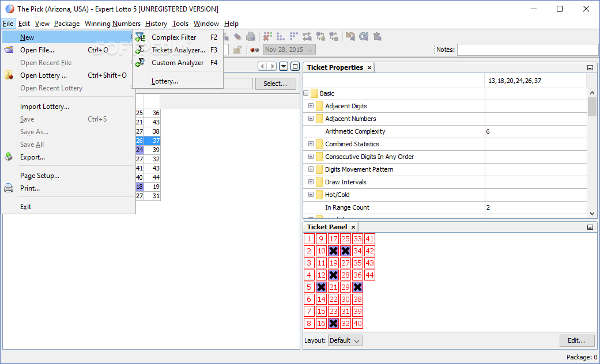Click the properties scrollbar up arrow
The image size is (600, 364).
click(592, 93)
